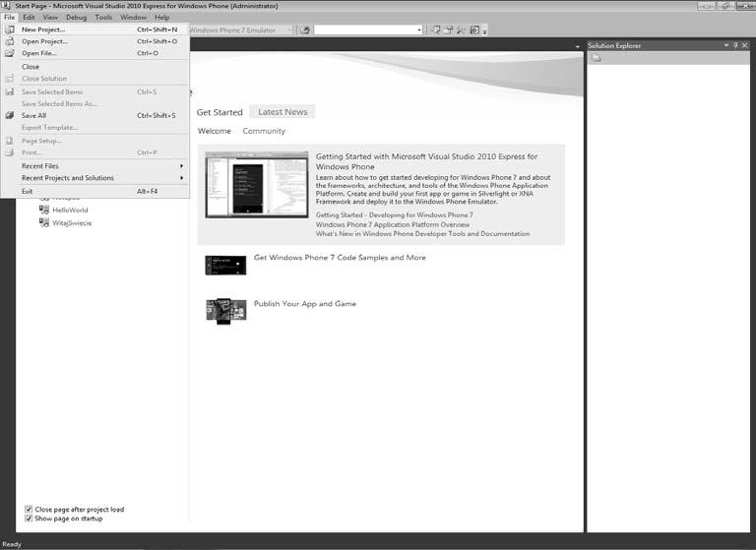The image size is (756, 550).
Task: Choose Exit from the File menu
Action: click(x=95, y=191)
